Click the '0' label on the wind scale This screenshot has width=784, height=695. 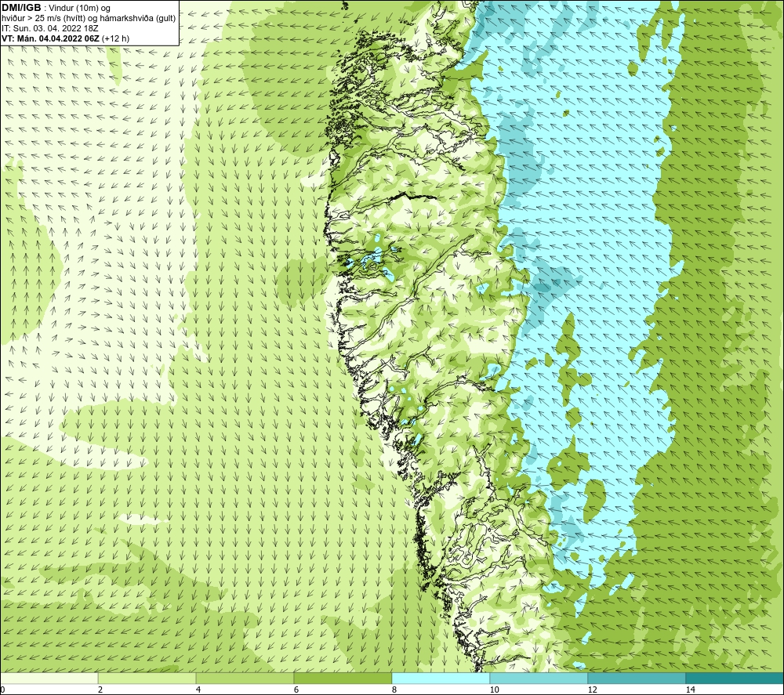pyautogui.click(x=2, y=690)
